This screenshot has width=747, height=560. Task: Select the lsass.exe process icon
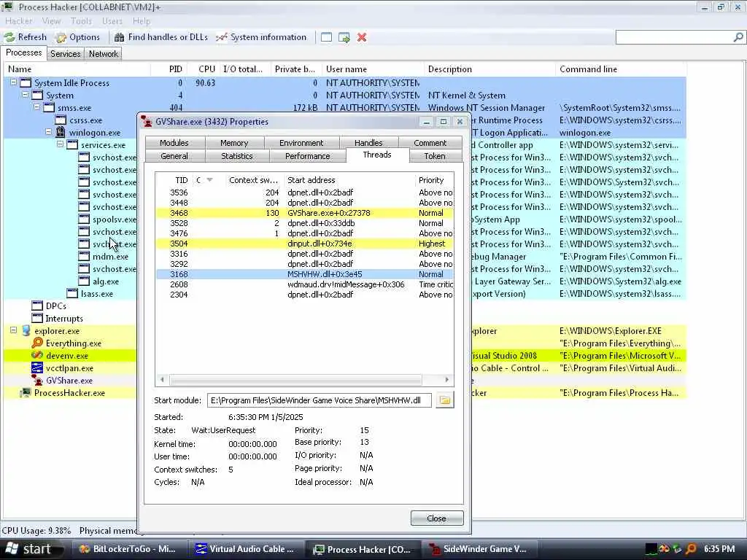pos(72,293)
